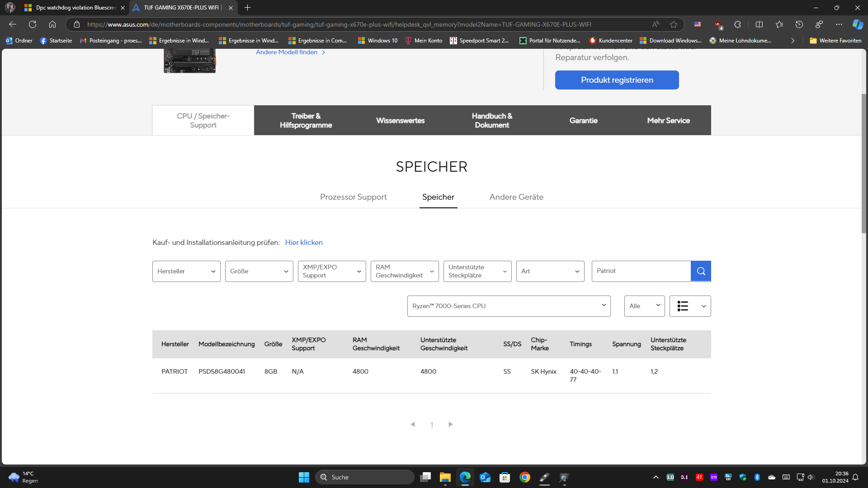Open the Alle filter dropdown
This screenshot has height=488, width=868.
[x=644, y=306]
